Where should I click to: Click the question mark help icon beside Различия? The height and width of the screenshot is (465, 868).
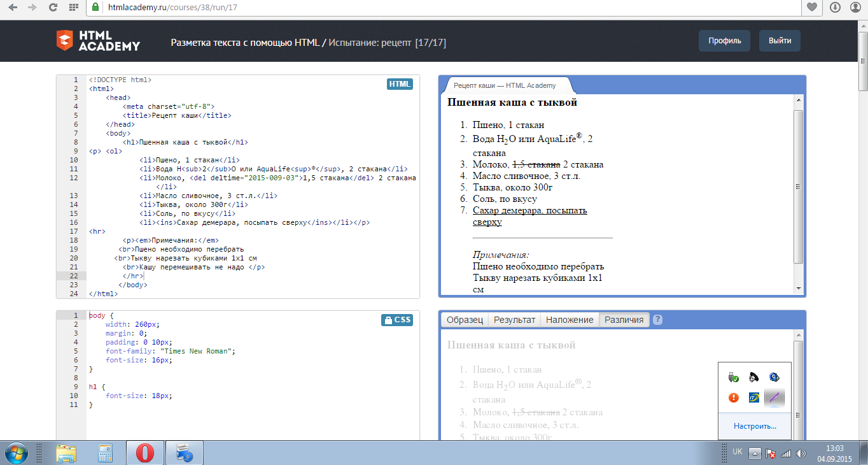(658, 320)
